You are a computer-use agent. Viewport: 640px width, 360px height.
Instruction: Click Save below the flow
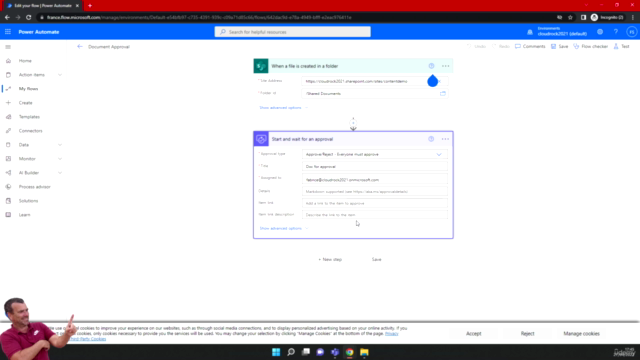click(376, 260)
